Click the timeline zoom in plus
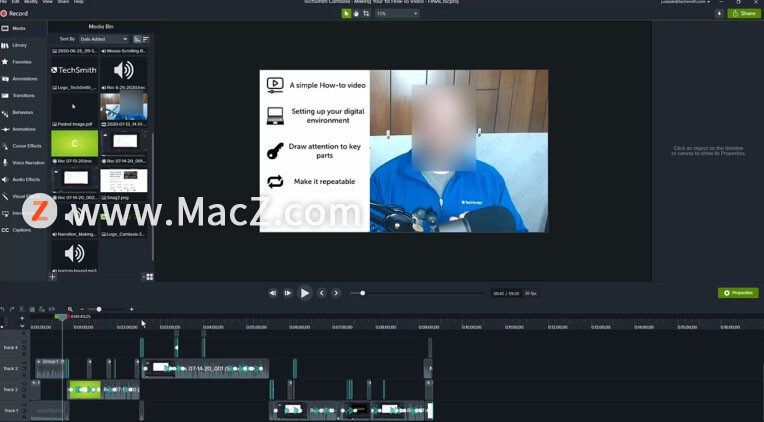This screenshot has width=764, height=422. point(131,309)
